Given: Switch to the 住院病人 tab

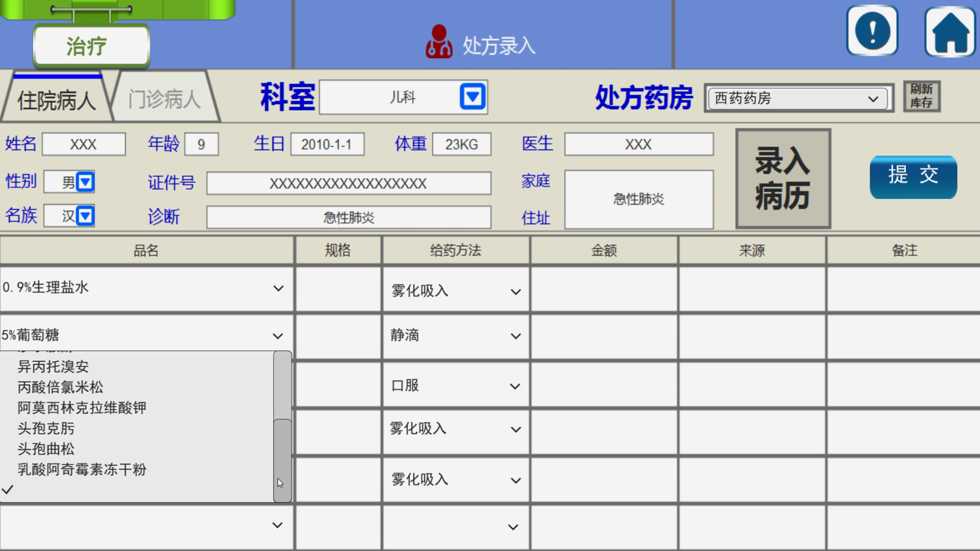Looking at the screenshot, I should [x=56, y=100].
